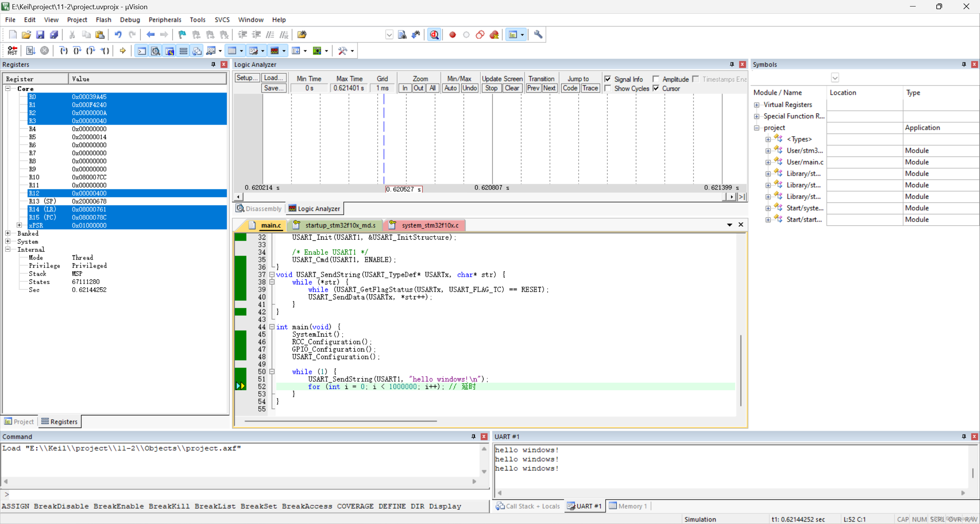Enable Amplitude checkbox

656,79
